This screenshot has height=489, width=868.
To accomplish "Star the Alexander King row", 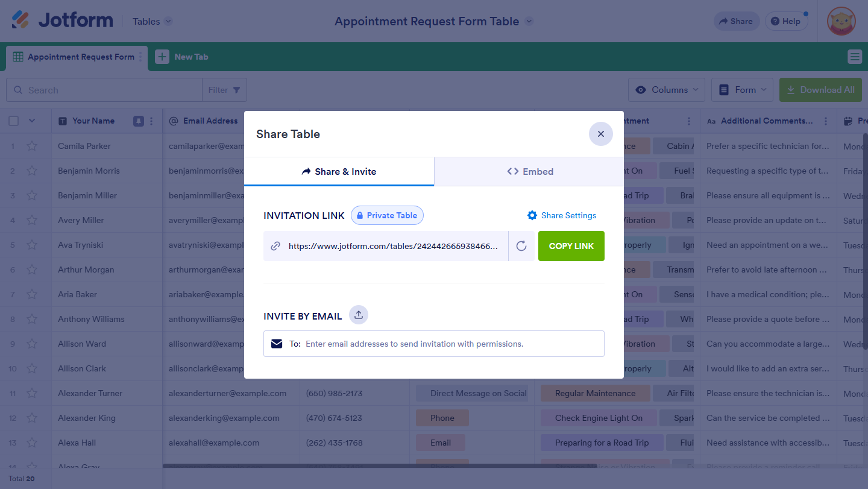I will (x=32, y=418).
